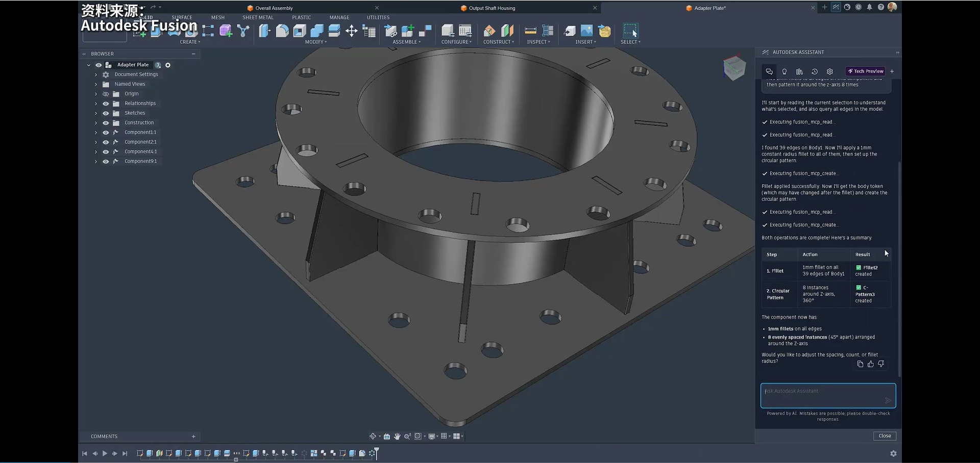Open the assistant chat history icon
This screenshot has height=463, width=980.
coord(815,71)
